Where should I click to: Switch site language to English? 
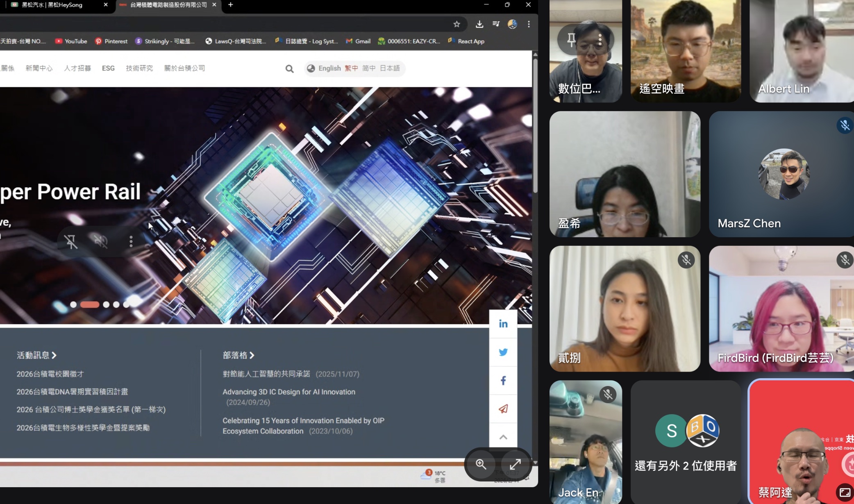click(329, 68)
